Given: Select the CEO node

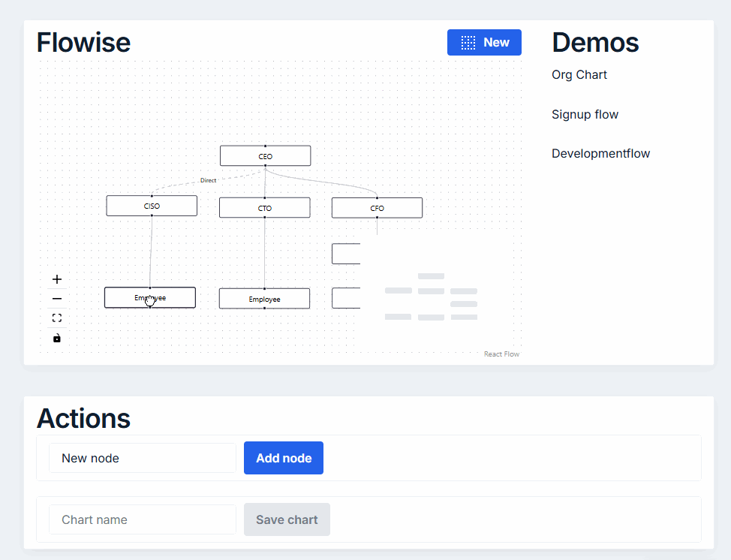Looking at the screenshot, I should tap(265, 155).
